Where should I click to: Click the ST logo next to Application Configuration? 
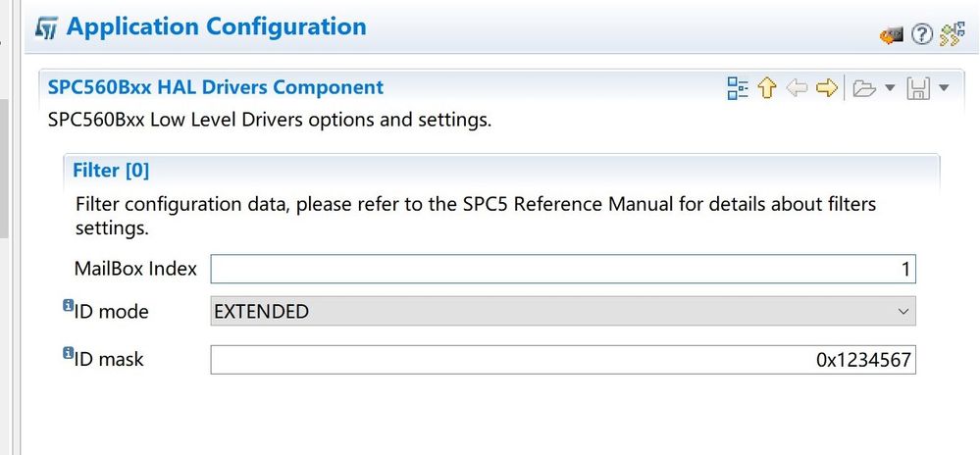click(x=47, y=28)
